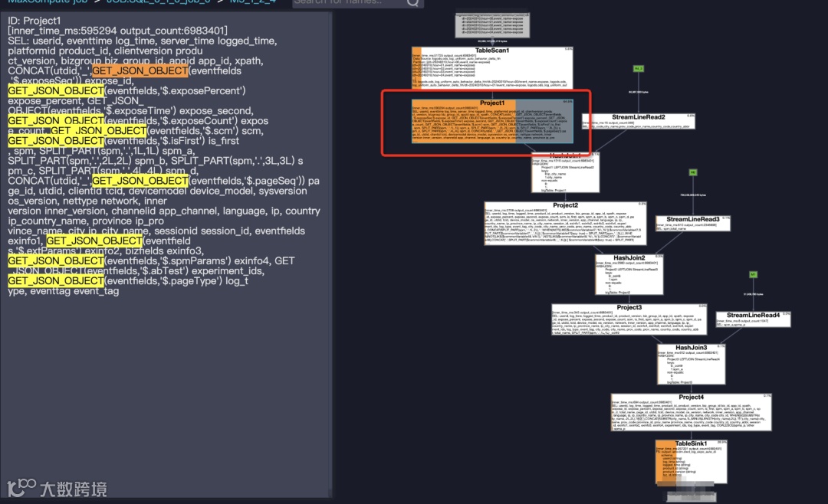Click the highlighted GET_JSON_OBJECT before '$.isFirst'

(x=56, y=141)
